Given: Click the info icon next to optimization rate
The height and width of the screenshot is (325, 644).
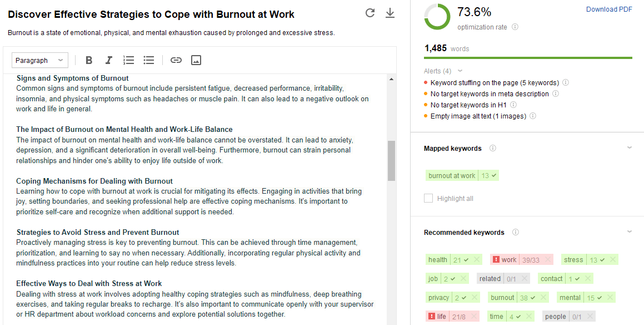Looking at the screenshot, I should coord(515,27).
